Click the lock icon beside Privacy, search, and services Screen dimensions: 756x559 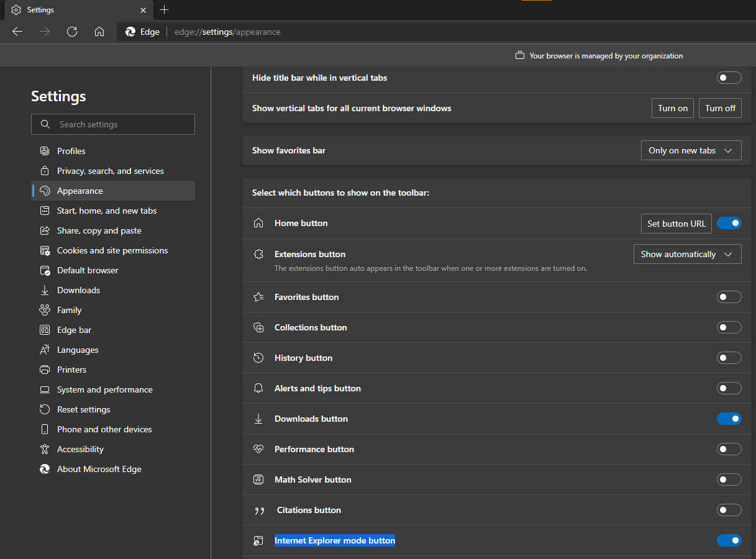pos(45,171)
